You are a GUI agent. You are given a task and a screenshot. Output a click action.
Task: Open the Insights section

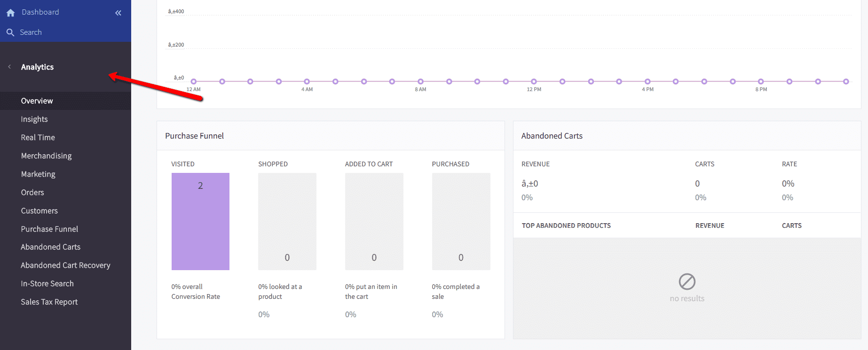[x=34, y=119]
